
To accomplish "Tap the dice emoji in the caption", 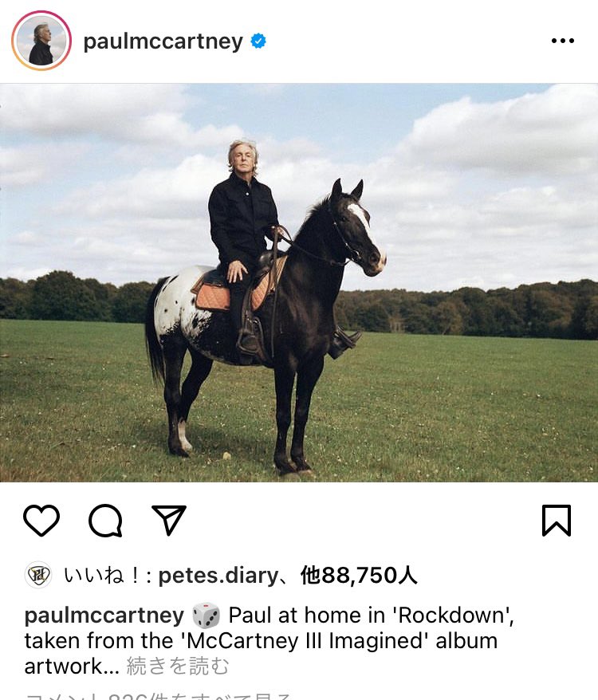I will 206,615.
